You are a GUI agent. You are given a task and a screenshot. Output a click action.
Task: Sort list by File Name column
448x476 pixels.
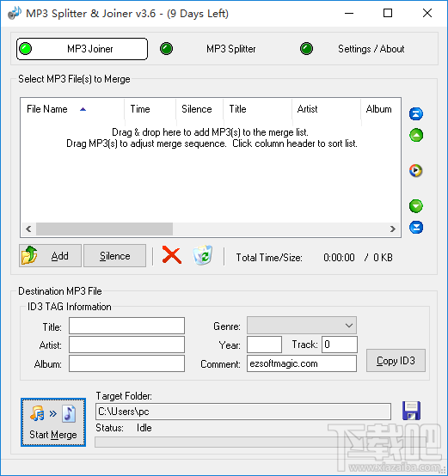point(72,109)
